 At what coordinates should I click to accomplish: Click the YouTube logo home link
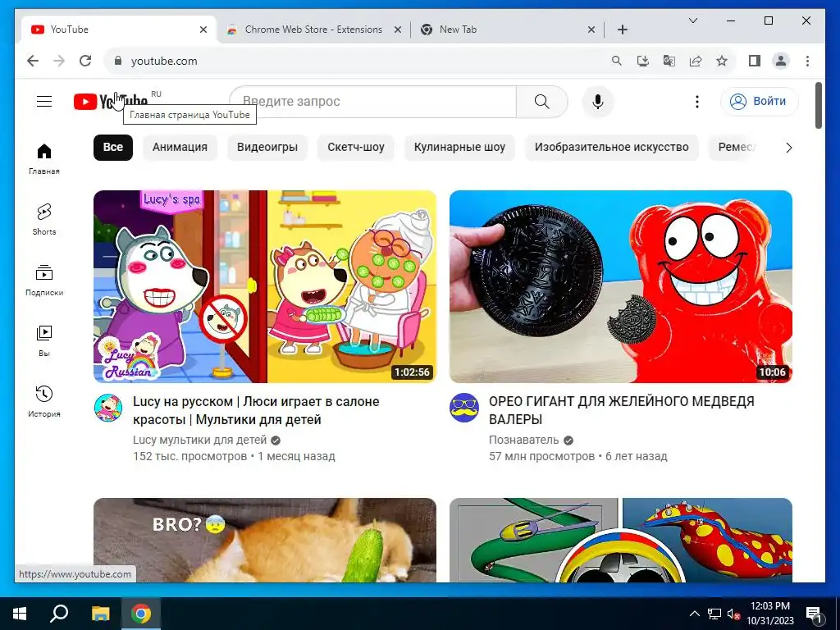tap(111, 101)
